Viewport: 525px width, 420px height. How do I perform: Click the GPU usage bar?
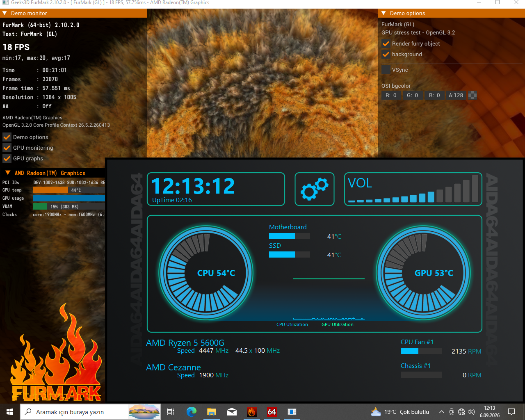pos(69,198)
